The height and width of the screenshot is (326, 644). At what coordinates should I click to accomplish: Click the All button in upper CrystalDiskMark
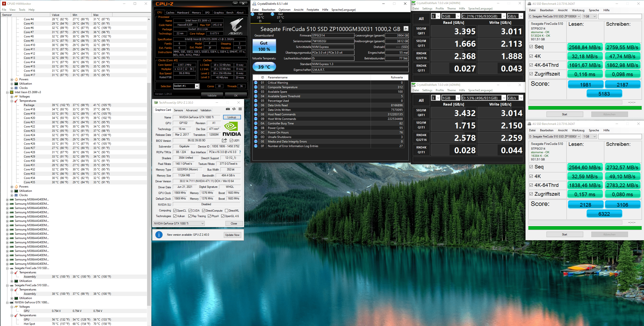pyautogui.click(x=421, y=19)
